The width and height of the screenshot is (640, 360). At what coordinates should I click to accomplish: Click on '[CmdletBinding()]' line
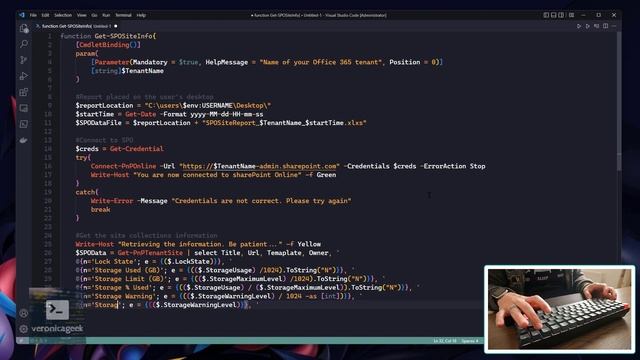108,44
